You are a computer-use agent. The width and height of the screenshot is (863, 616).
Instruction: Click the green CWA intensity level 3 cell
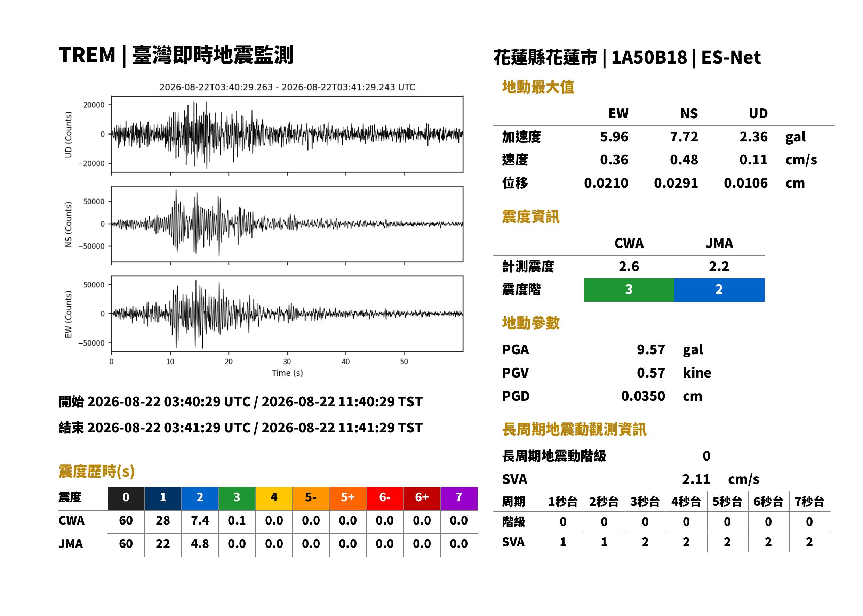629,290
